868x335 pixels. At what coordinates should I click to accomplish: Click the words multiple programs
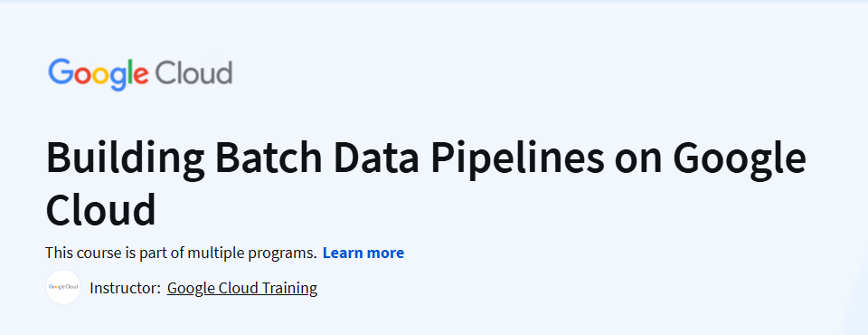pyautogui.click(x=252, y=254)
